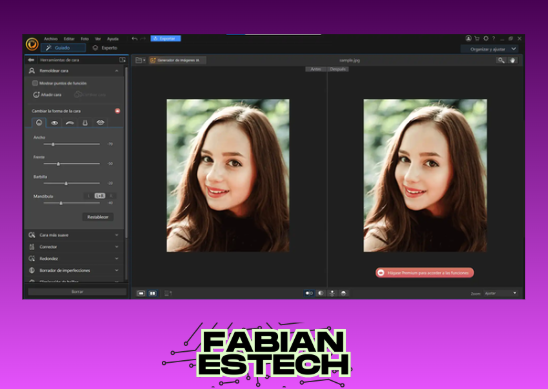Screen dimensions: 548x389
Task: Click the Después portrait preview image
Action: coord(425,175)
